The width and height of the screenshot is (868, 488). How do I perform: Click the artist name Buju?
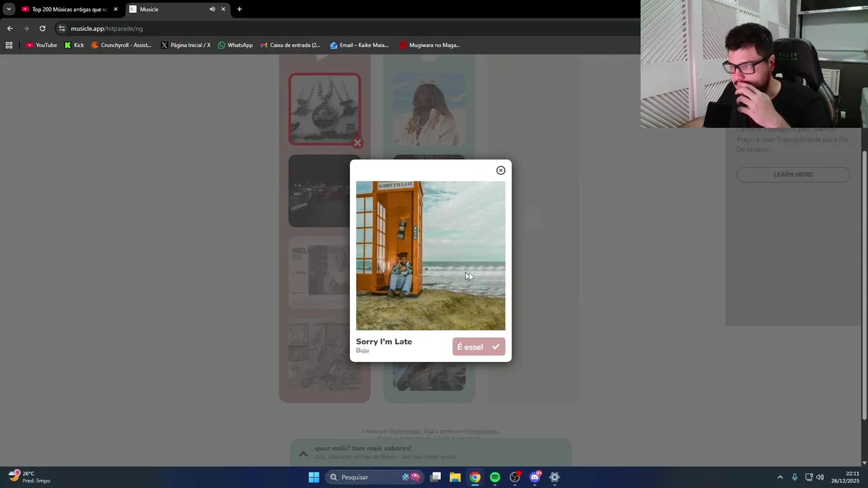click(x=362, y=350)
